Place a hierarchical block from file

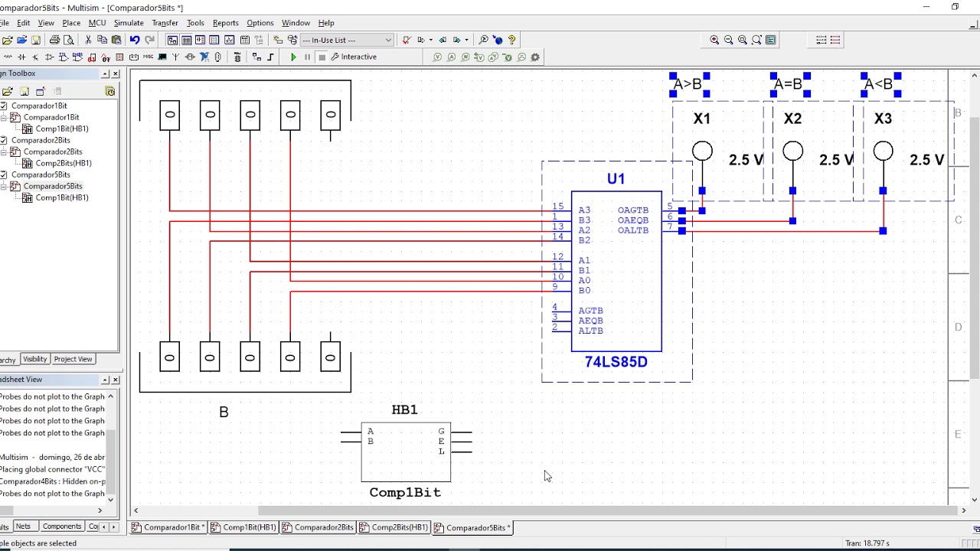point(256,57)
